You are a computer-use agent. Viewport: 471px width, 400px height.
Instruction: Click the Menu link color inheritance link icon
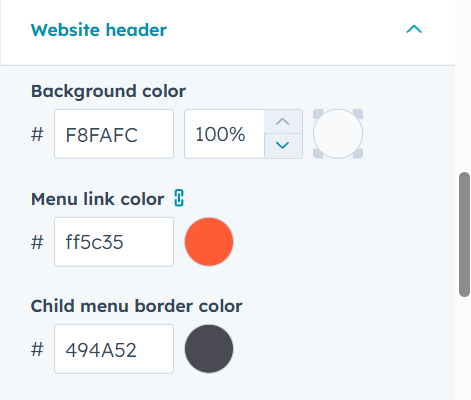179,198
